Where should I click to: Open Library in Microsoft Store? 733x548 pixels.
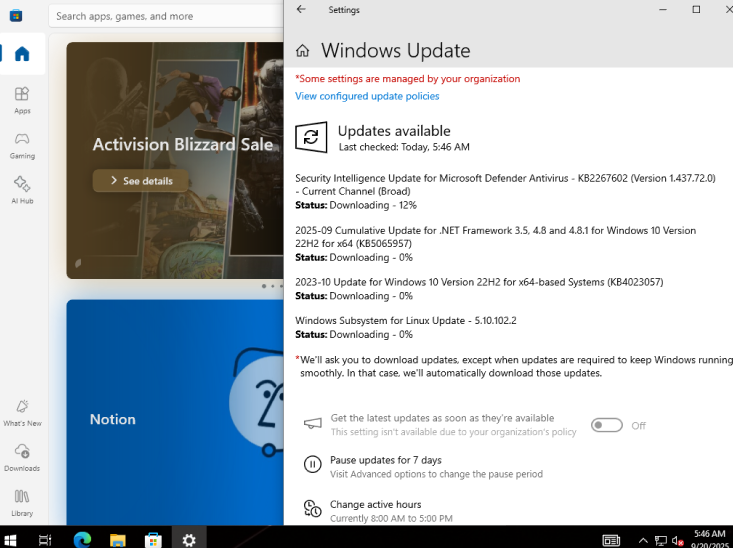[22, 503]
